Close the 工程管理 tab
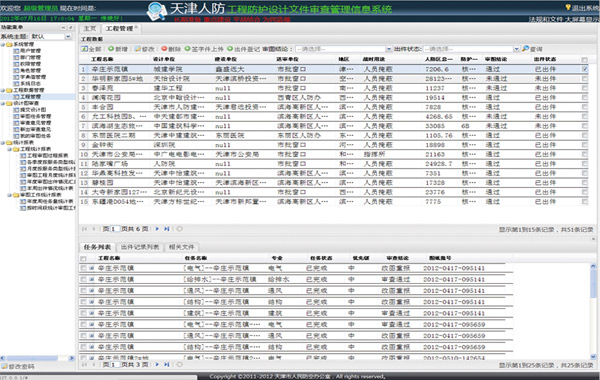This screenshot has height=380, width=600. point(136,27)
